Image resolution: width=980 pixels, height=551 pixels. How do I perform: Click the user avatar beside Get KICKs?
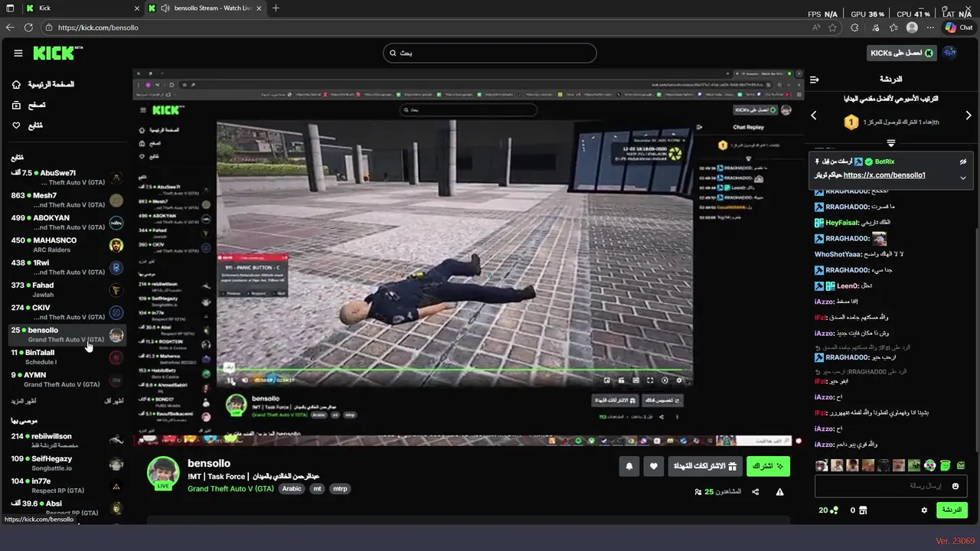pos(949,53)
